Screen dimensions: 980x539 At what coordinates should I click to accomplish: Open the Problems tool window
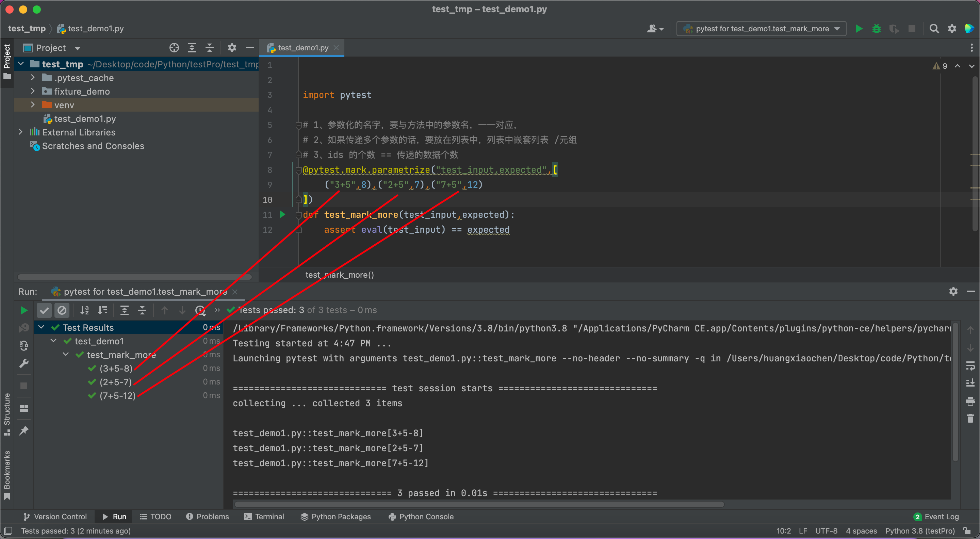[207, 517]
